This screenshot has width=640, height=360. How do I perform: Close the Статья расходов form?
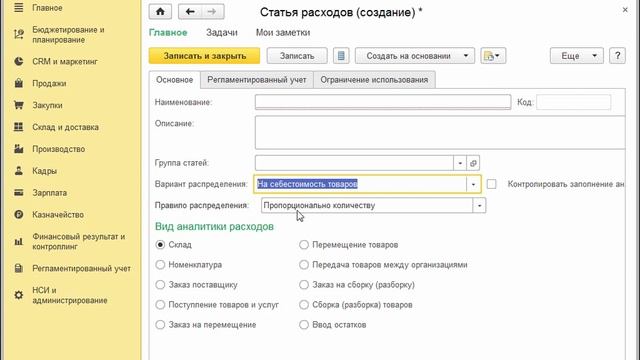coord(625,9)
